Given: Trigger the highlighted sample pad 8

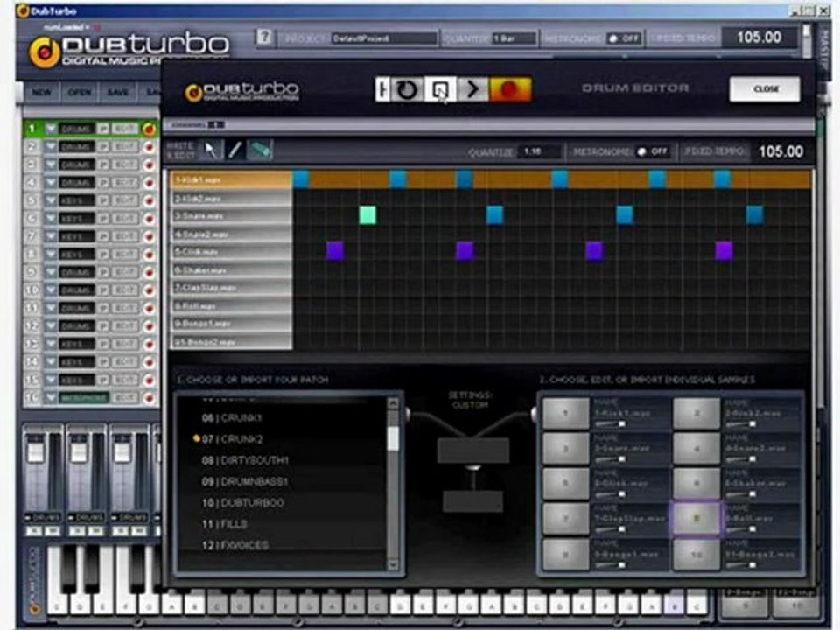Looking at the screenshot, I should (696, 519).
